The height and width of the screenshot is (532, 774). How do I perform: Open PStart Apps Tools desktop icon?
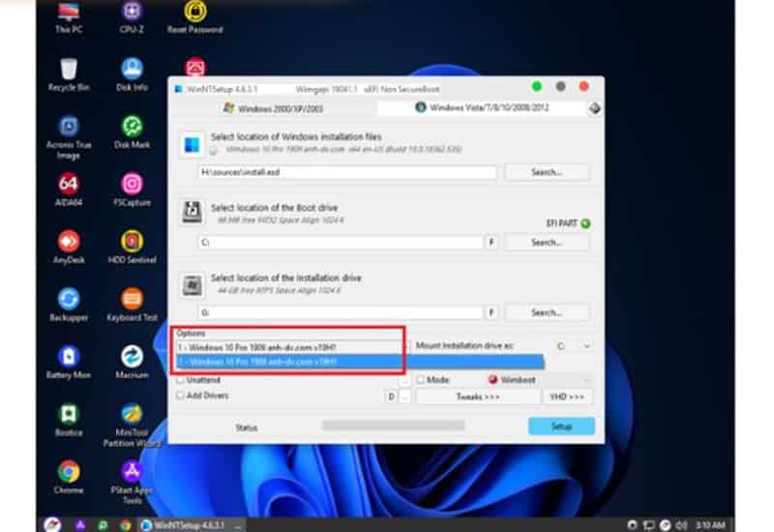pyautogui.click(x=132, y=484)
